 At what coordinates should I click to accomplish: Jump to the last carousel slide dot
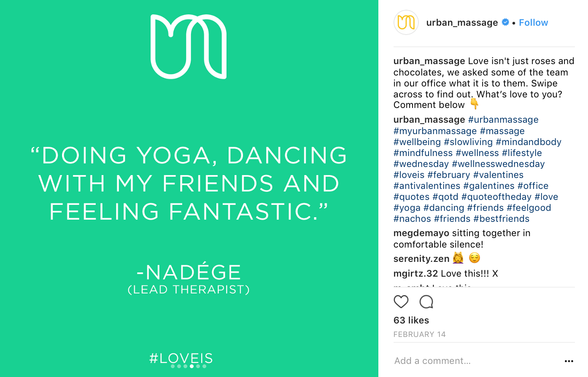pyautogui.click(x=205, y=366)
